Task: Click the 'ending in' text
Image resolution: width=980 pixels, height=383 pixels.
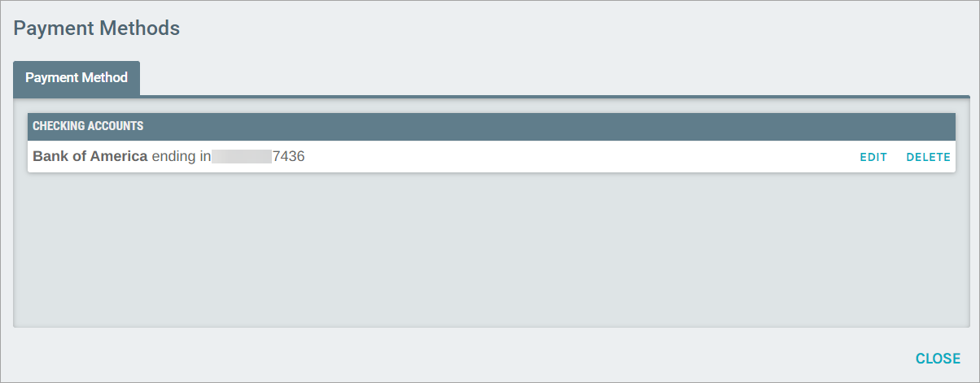Action: point(181,156)
